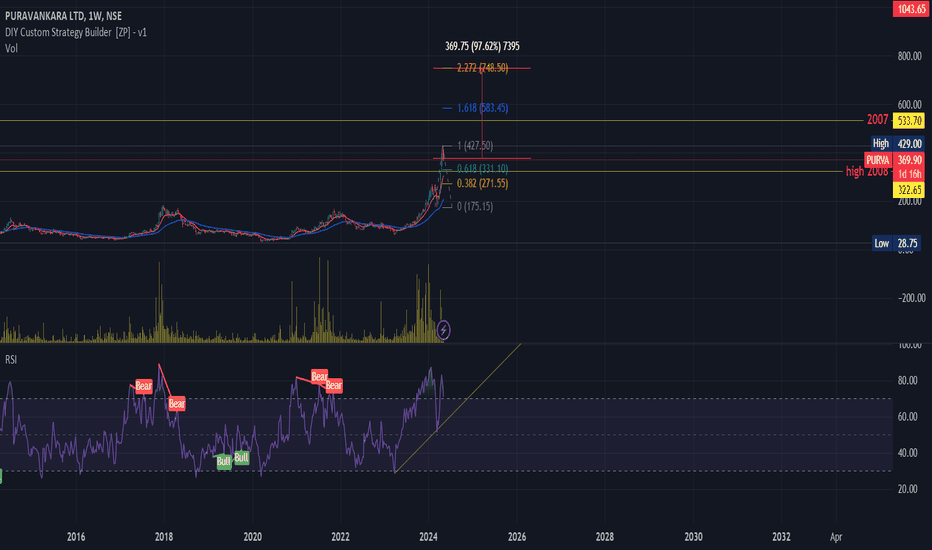Image resolution: width=932 pixels, height=550 pixels.
Task: Click the left Bull tag in 2019
Action: coord(223,461)
